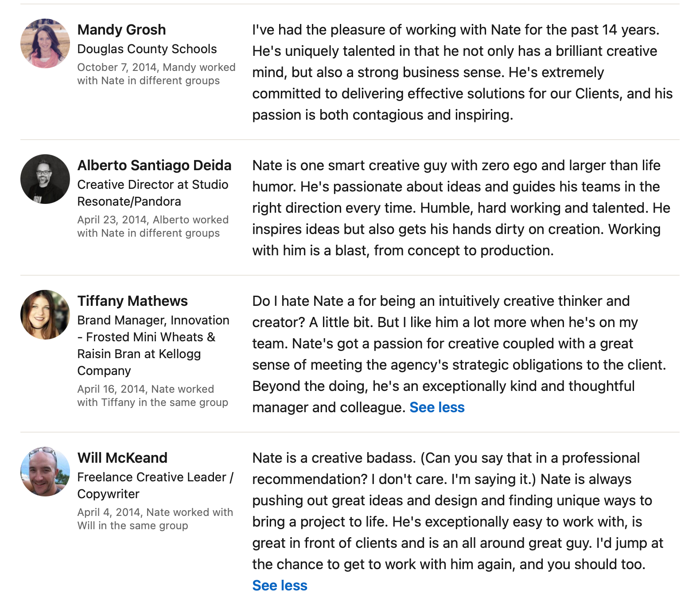Click Tiffany's Brand Manager at Kellogg headline
700x609 pixels.
[153, 345]
